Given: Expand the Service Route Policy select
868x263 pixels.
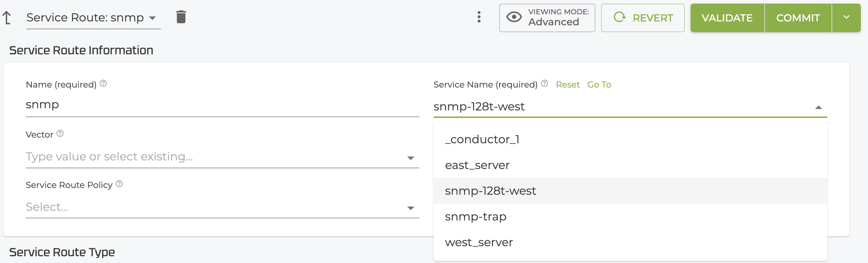Looking at the screenshot, I should pos(411,208).
